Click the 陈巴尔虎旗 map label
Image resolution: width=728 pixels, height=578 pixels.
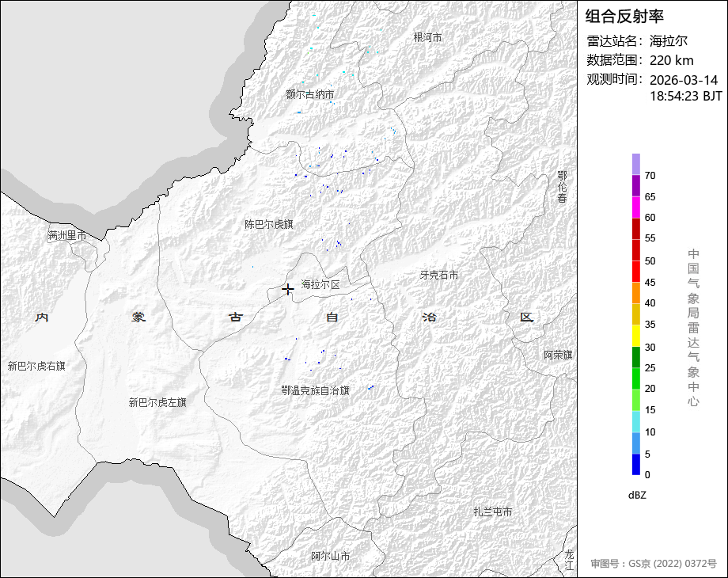click(269, 224)
